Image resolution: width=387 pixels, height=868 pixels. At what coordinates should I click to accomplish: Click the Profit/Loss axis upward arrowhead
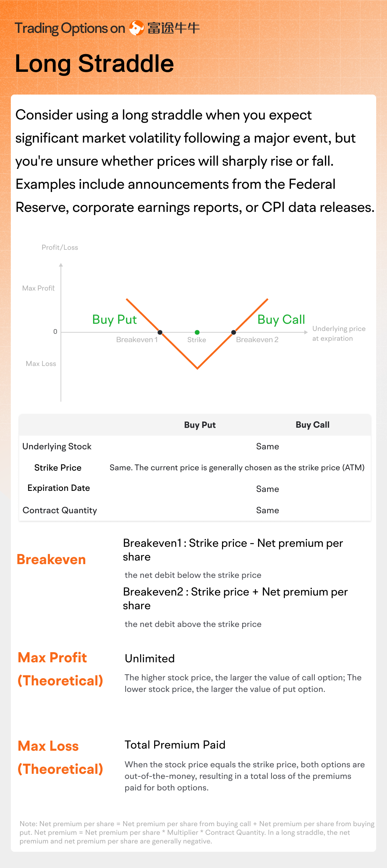click(61, 265)
